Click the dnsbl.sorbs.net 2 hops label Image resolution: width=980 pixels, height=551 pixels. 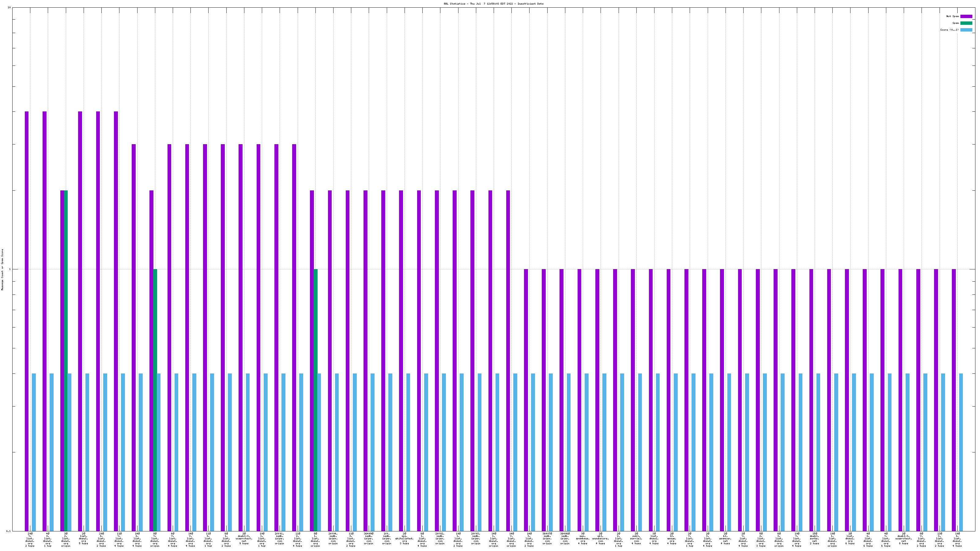[x=814, y=538]
